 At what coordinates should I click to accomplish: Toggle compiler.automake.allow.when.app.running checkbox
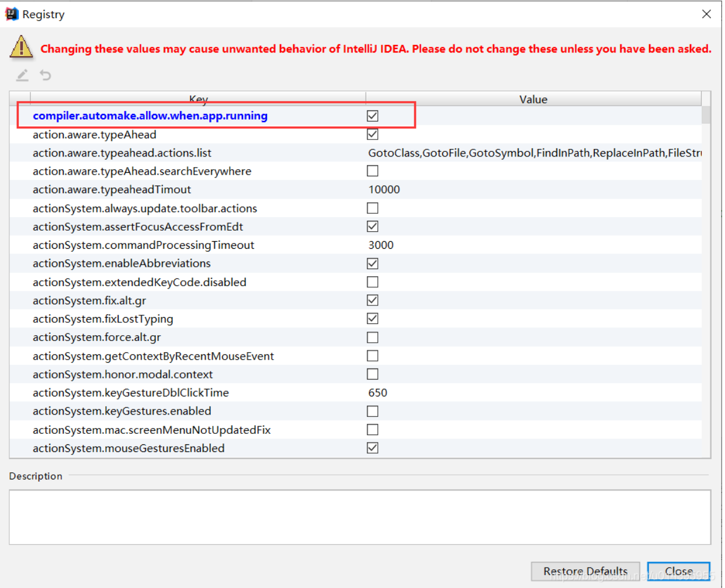pos(373,116)
